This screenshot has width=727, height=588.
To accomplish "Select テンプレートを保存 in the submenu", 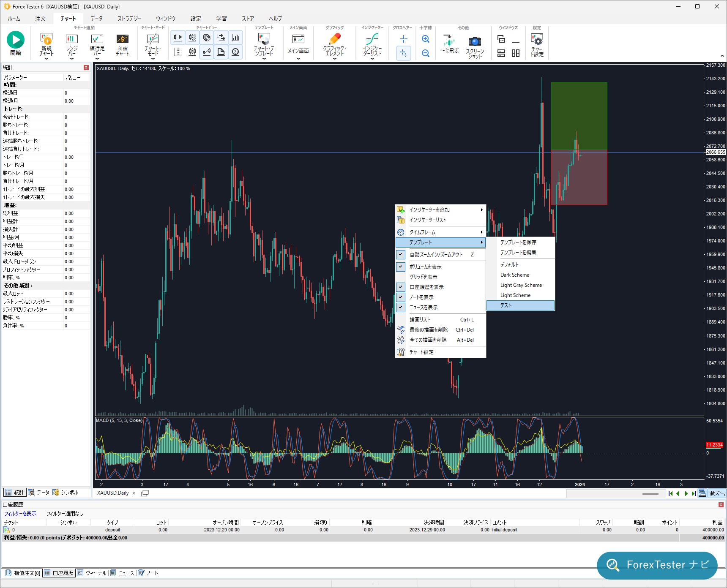I will pos(520,242).
